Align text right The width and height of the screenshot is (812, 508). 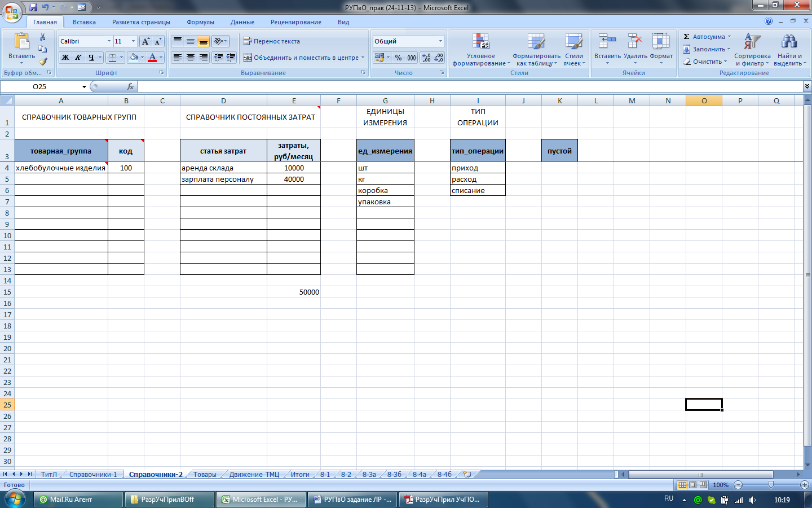(x=204, y=58)
